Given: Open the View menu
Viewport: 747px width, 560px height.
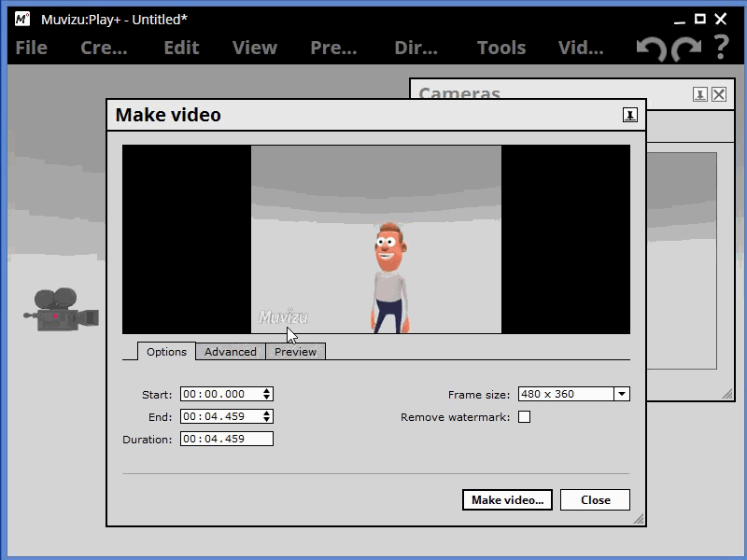Looking at the screenshot, I should (254, 48).
